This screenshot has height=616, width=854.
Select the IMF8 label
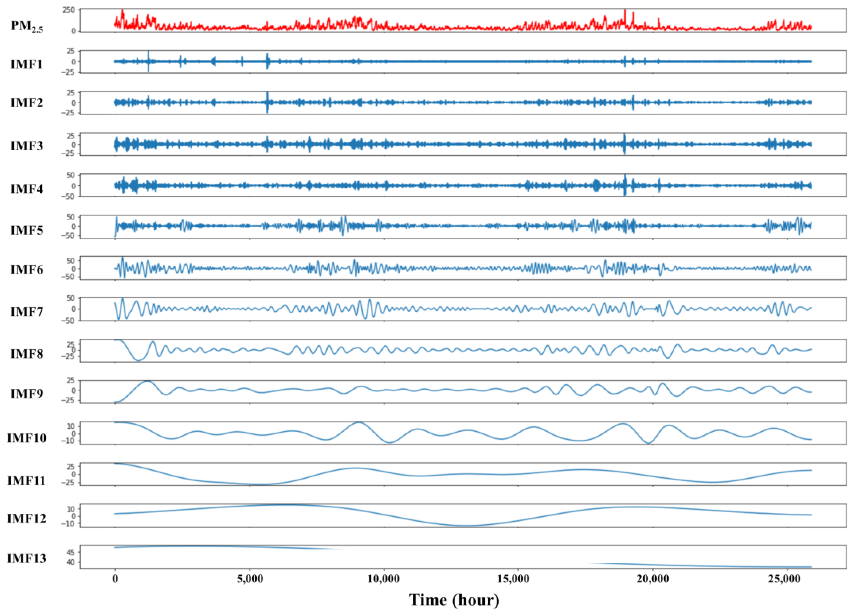[26, 354]
